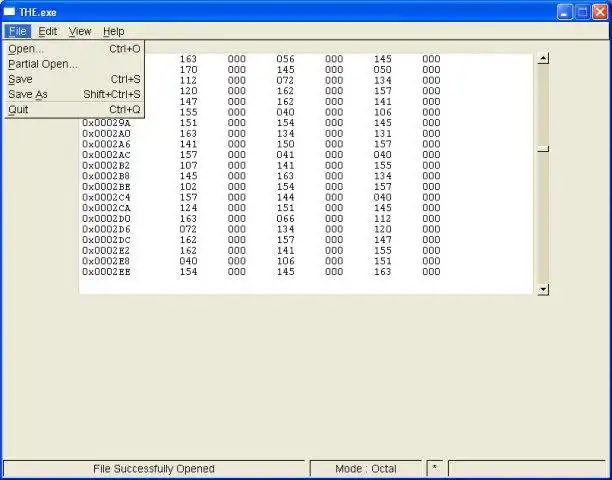Click value 154 in row 0x00029A
This screenshot has height=480, width=612.
285,123
